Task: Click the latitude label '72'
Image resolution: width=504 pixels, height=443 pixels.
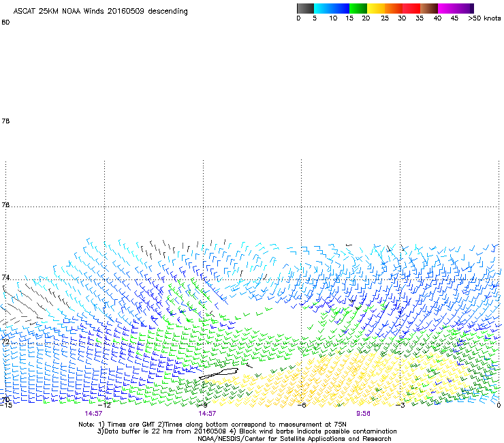Action: [5, 342]
